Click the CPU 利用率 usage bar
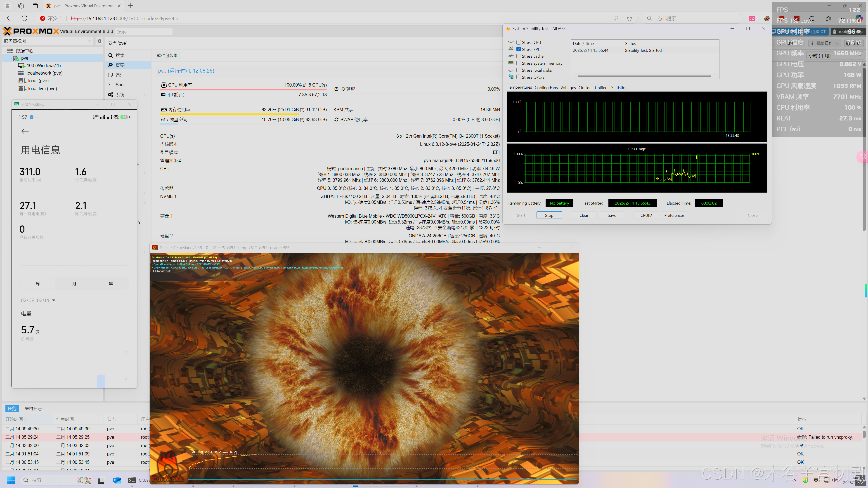The width and height of the screenshot is (868, 488). [x=243, y=90]
